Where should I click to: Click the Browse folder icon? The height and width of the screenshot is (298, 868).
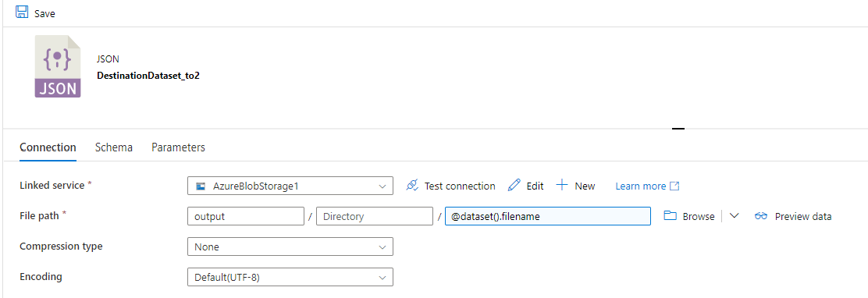pyautogui.click(x=671, y=216)
